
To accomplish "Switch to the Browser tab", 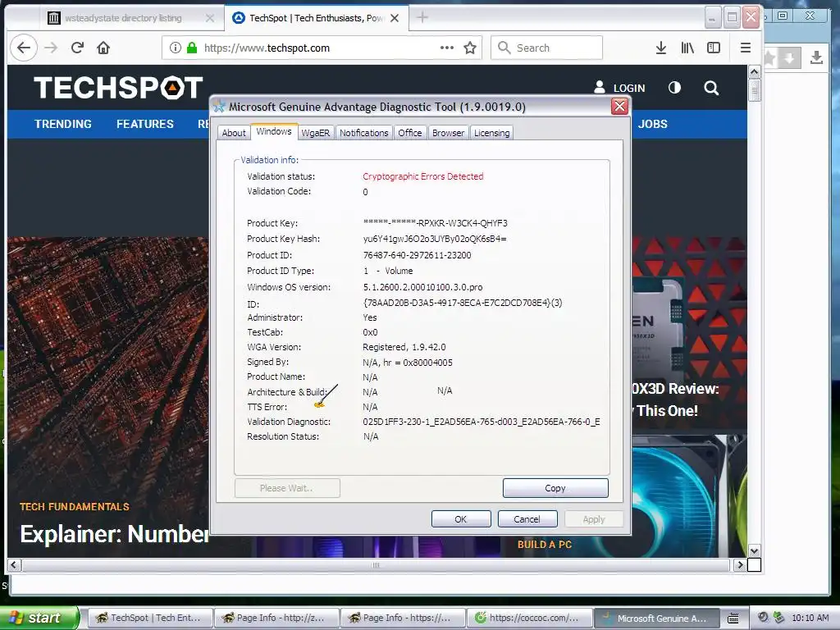I will (449, 133).
